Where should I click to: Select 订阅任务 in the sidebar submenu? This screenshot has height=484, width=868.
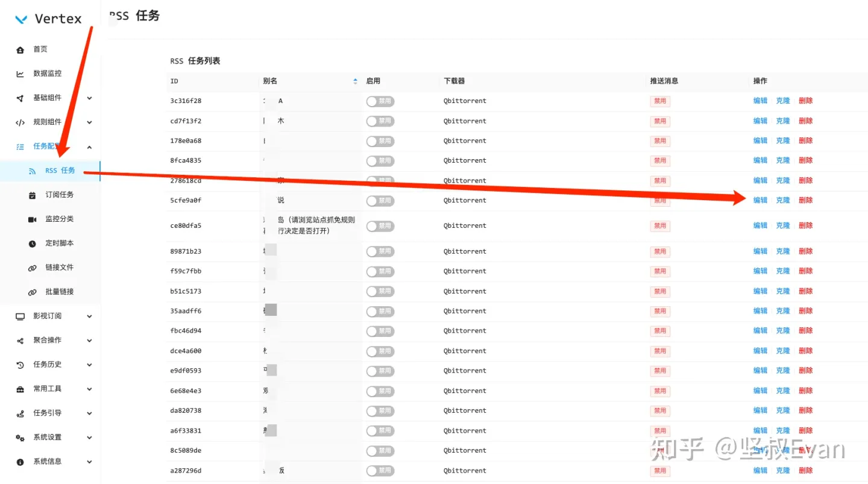pyautogui.click(x=60, y=195)
